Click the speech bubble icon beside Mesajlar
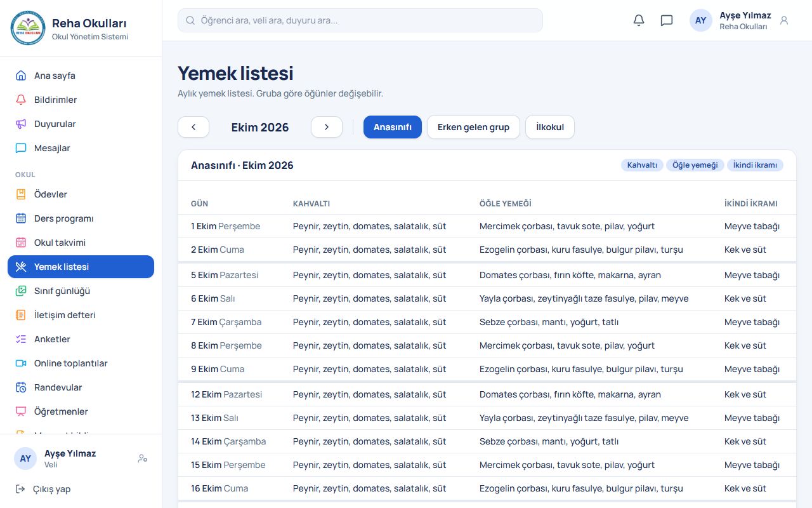 click(x=21, y=148)
